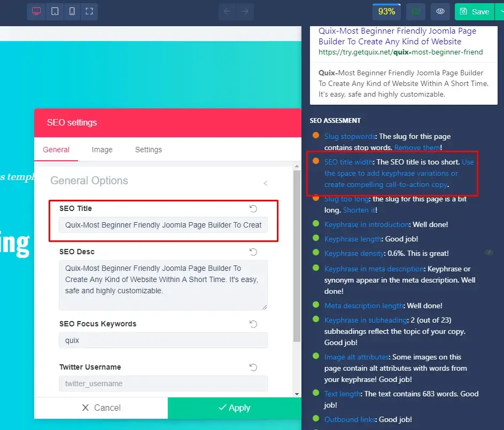Open the Outbound links link

pyautogui.click(x=350, y=420)
